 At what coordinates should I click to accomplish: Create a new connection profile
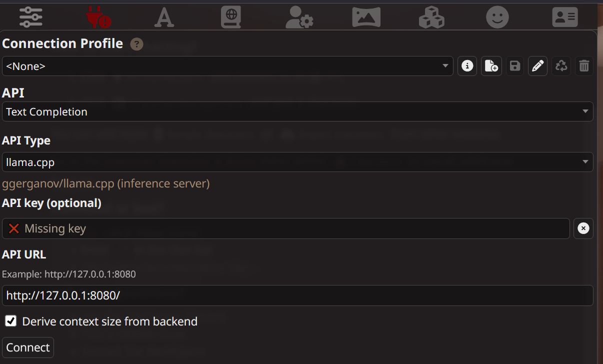pyautogui.click(x=491, y=66)
